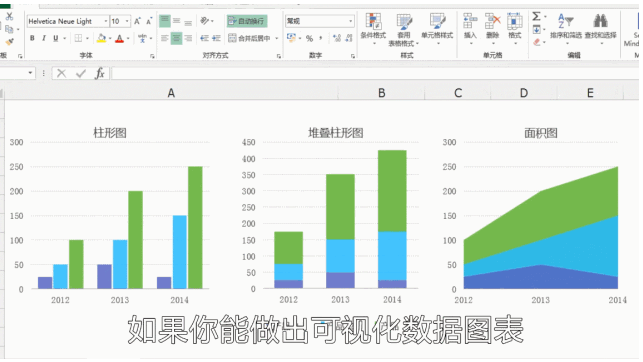Open the borders dropdown arrow
This screenshot has width=643, height=362.
click(87, 38)
